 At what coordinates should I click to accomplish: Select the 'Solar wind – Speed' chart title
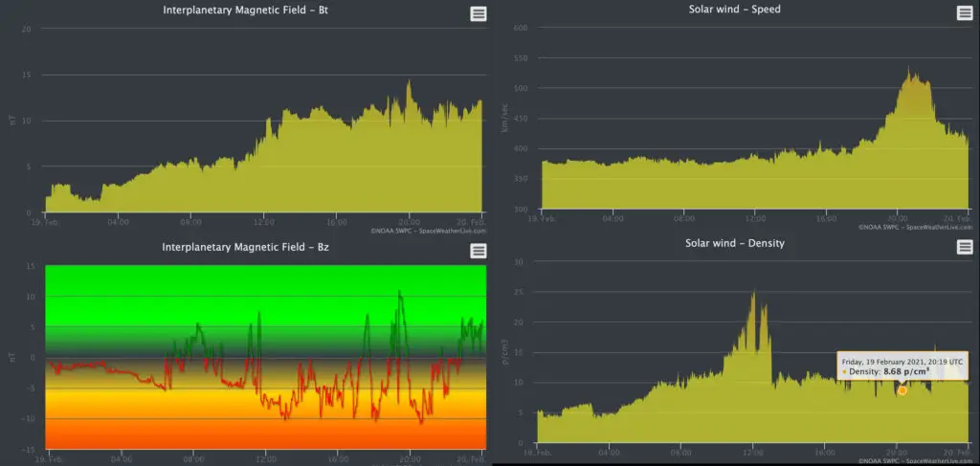pyautogui.click(x=734, y=11)
